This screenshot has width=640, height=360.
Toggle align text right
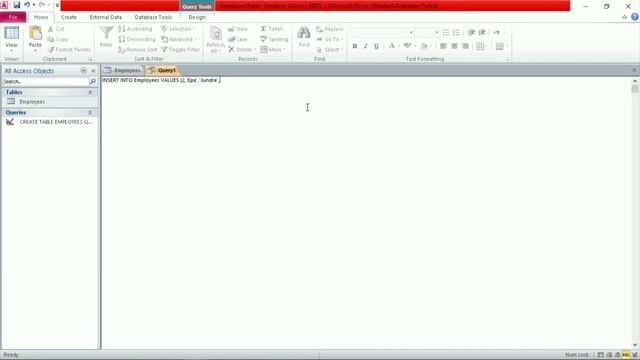pyautogui.click(x=465, y=46)
